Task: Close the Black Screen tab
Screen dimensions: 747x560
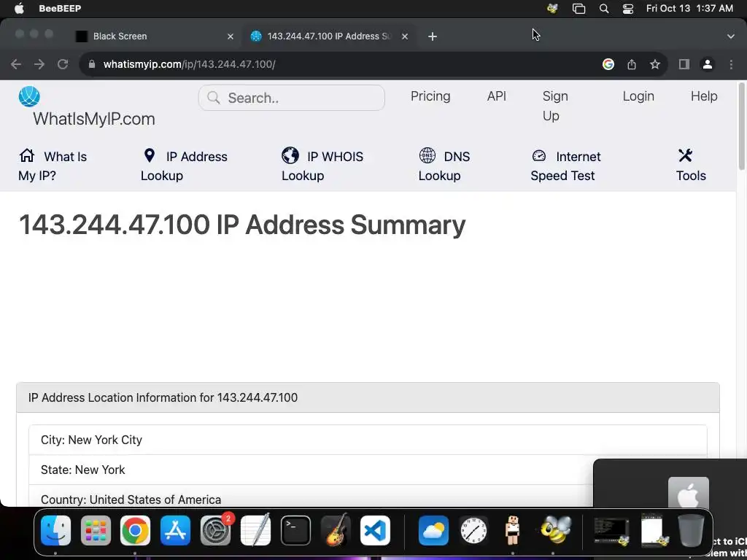Action: [x=230, y=36]
